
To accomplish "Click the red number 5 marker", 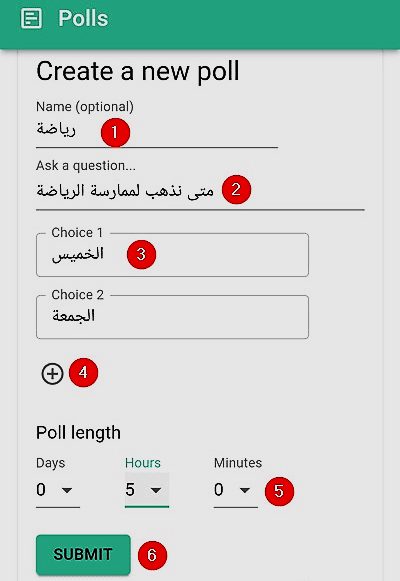I will click(x=279, y=491).
